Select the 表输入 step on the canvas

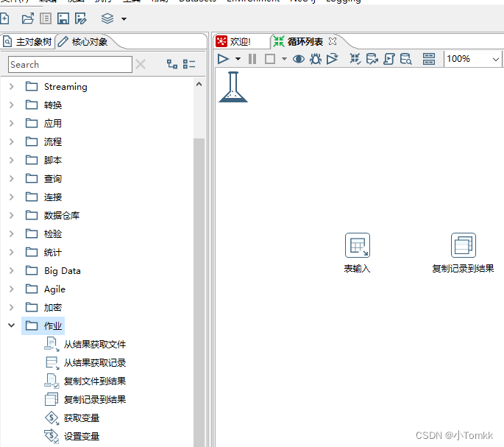tap(358, 245)
